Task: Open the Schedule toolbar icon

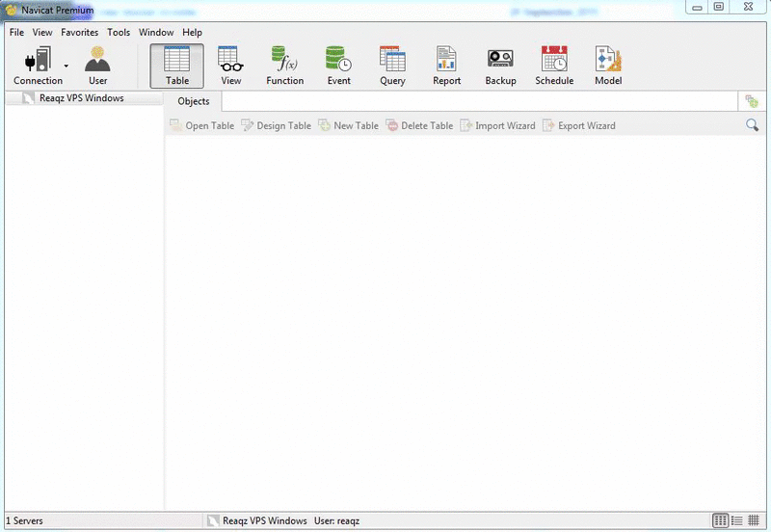Action: click(x=554, y=66)
